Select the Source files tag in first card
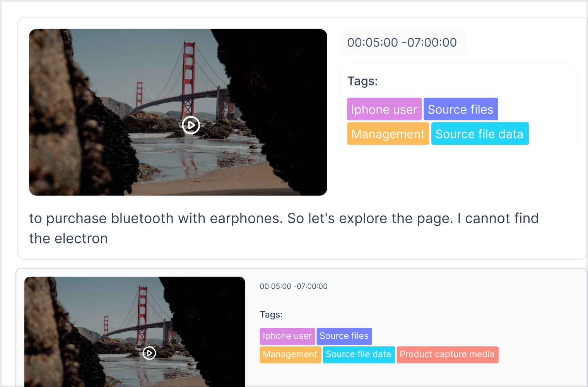Screen dimensions: 588x387 click(461, 109)
